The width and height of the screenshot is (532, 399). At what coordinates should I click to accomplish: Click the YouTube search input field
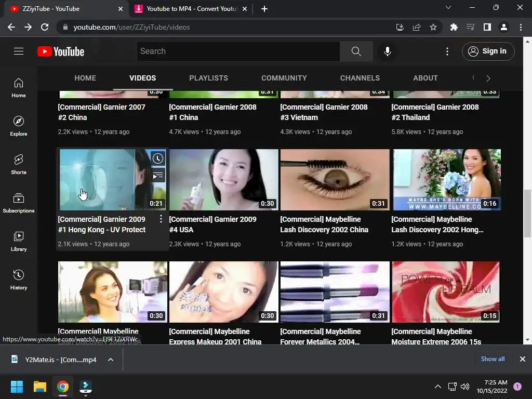point(238,51)
